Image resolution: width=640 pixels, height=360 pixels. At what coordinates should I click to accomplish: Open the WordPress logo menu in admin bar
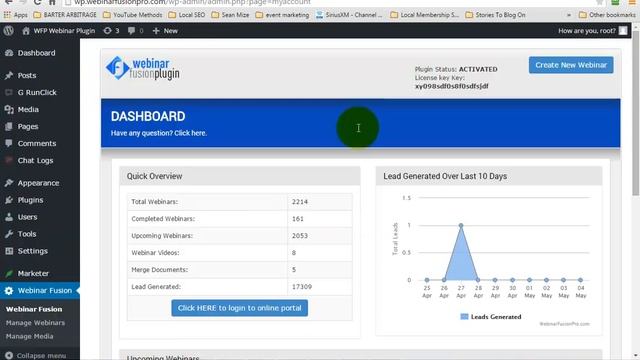point(9,31)
